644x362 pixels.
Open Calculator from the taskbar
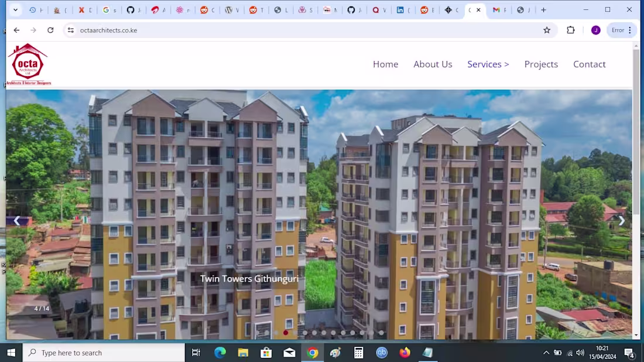pos(358,353)
